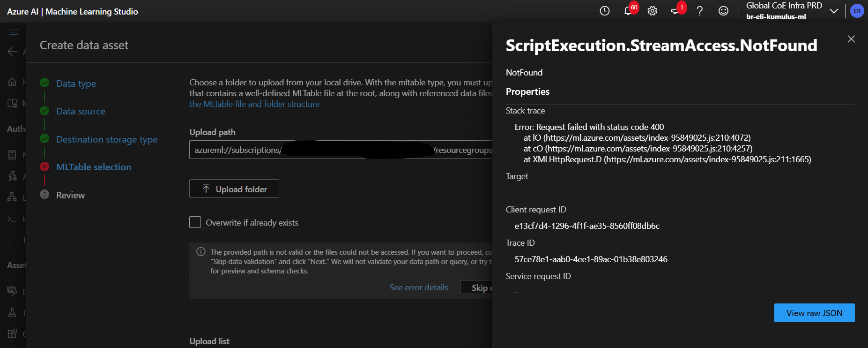Select the XMLHttpRequest.D stack trace line
868x348 pixels.
pyautogui.click(x=667, y=159)
